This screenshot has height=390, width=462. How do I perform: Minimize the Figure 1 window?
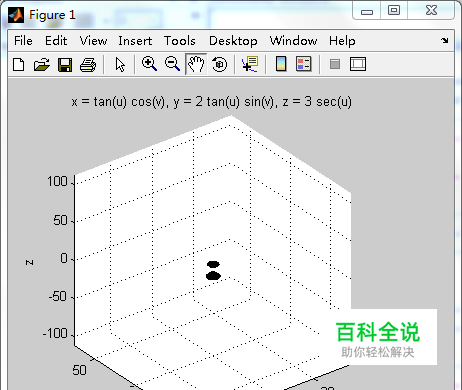coord(367,11)
